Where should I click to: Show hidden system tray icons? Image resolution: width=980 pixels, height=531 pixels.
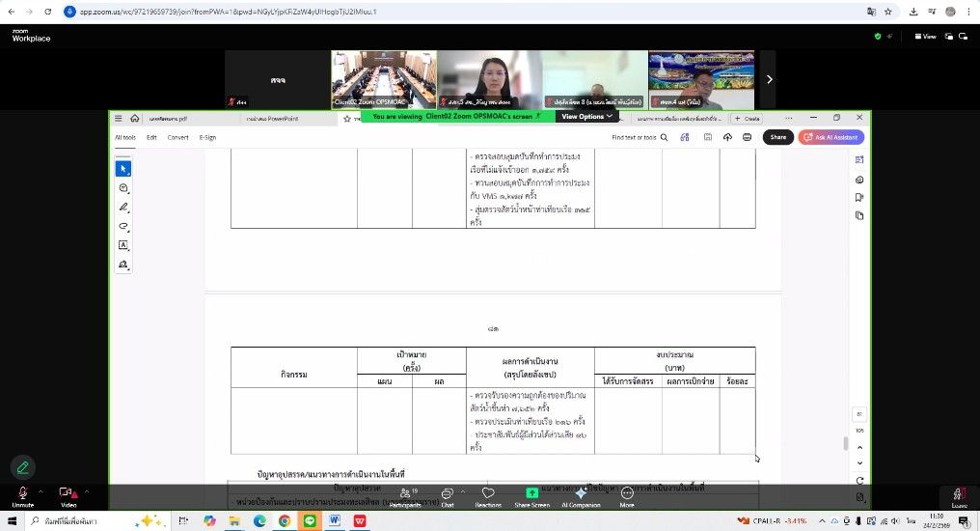[x=822, y=521]
